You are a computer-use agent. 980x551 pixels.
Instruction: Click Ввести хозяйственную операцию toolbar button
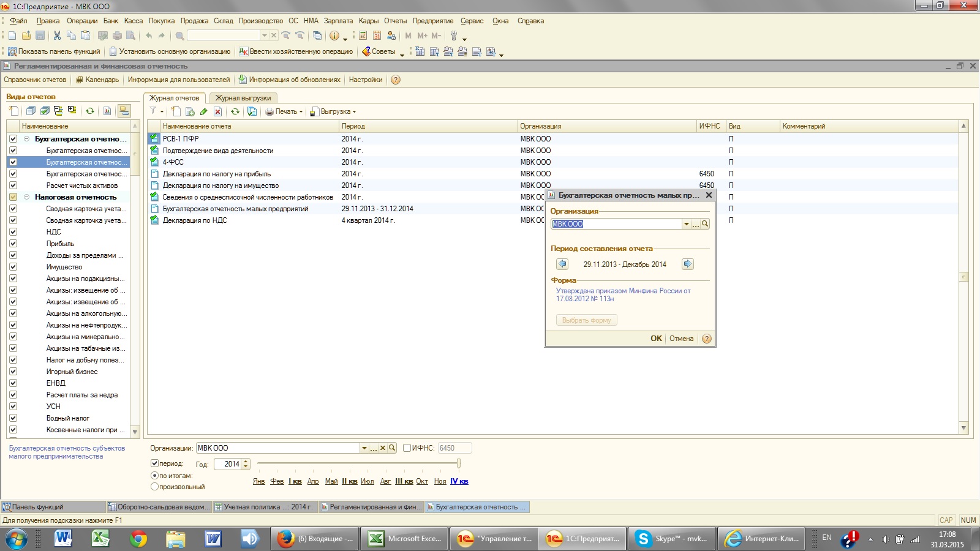click(296, 51)
